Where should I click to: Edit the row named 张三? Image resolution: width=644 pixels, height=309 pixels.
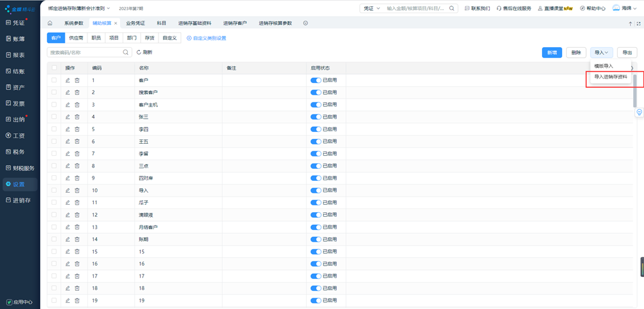(68, 117)
